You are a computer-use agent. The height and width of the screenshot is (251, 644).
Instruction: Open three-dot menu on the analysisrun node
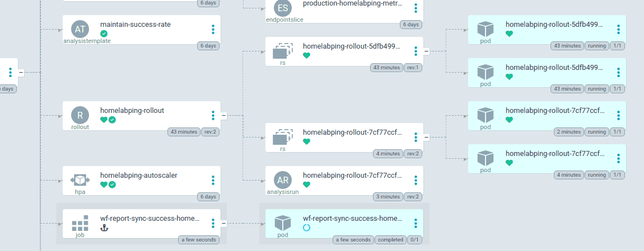[416, 180]
